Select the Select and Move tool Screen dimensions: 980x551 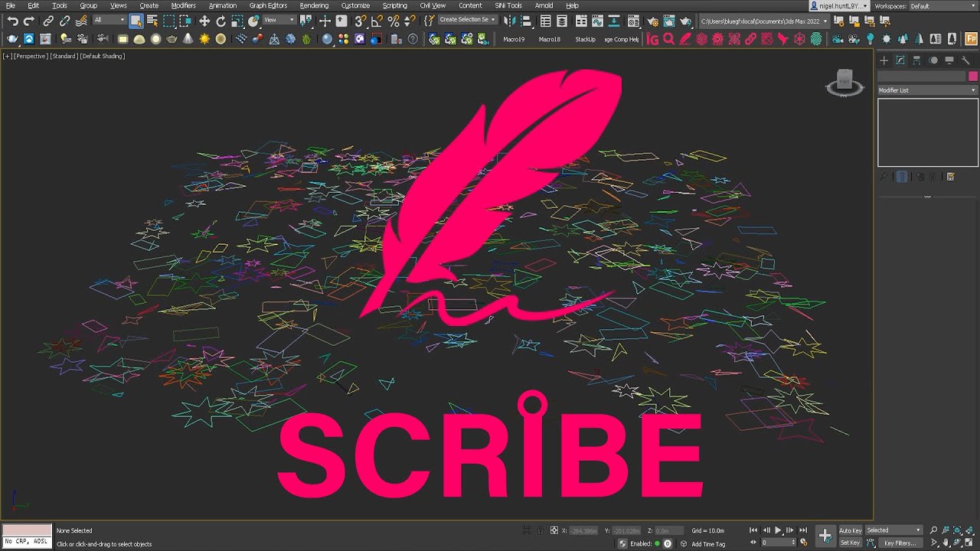point(204,21)
